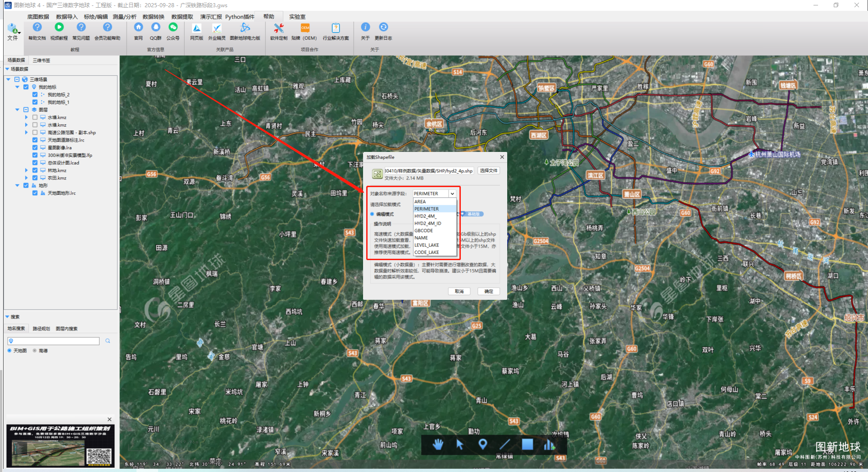Open the 底图数据 ribbon tab
Image resolution: width=868 pixels, height=472 pixels.
click(38, 17)
